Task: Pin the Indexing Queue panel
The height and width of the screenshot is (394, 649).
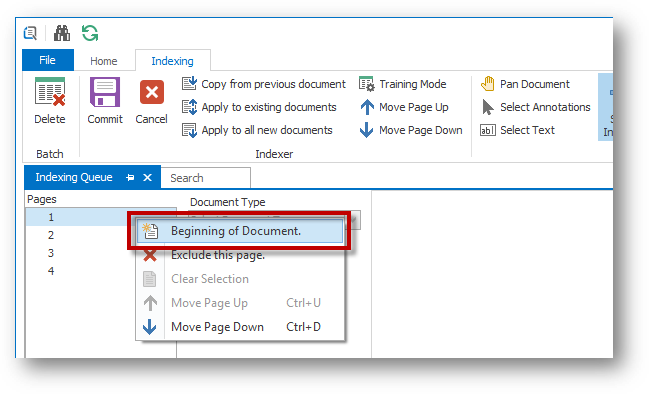Action: (x=130, y=178)
